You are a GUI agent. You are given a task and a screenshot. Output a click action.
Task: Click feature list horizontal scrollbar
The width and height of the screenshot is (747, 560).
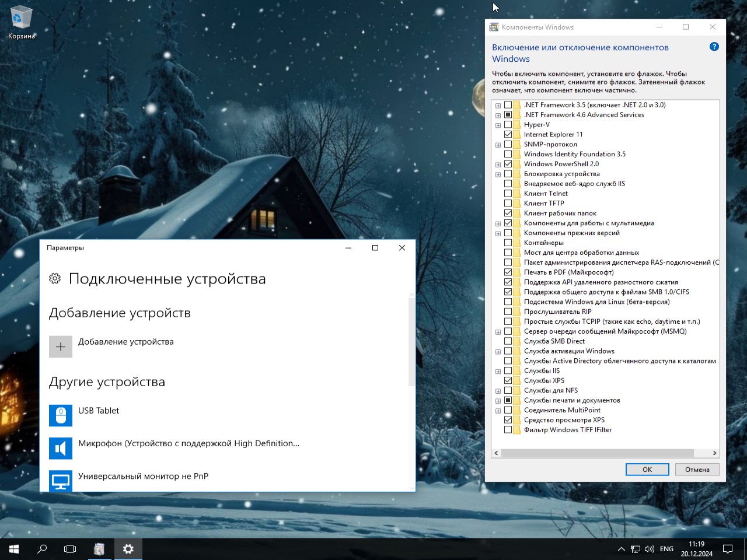point(597,453)
